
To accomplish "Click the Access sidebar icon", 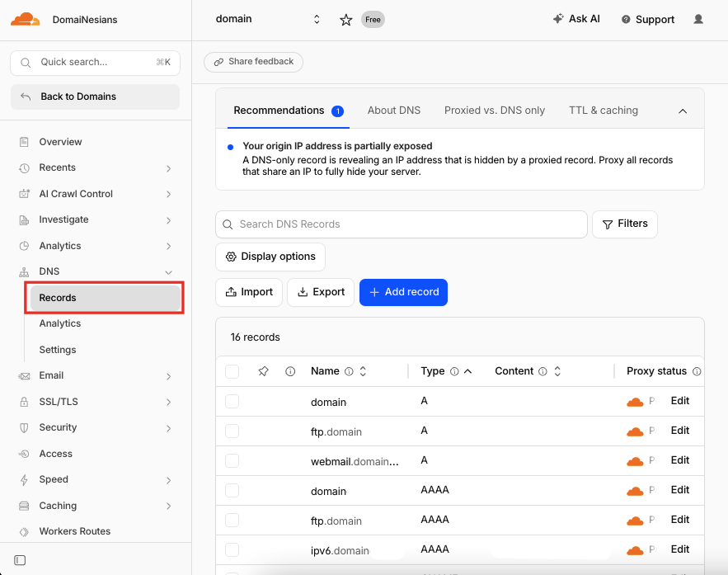I will tap(24, 454).
